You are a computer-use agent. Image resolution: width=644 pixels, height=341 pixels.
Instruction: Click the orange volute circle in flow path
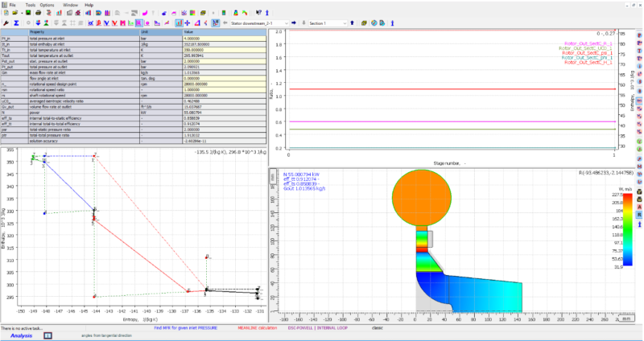pyautogui.click(x=422, y=197)
